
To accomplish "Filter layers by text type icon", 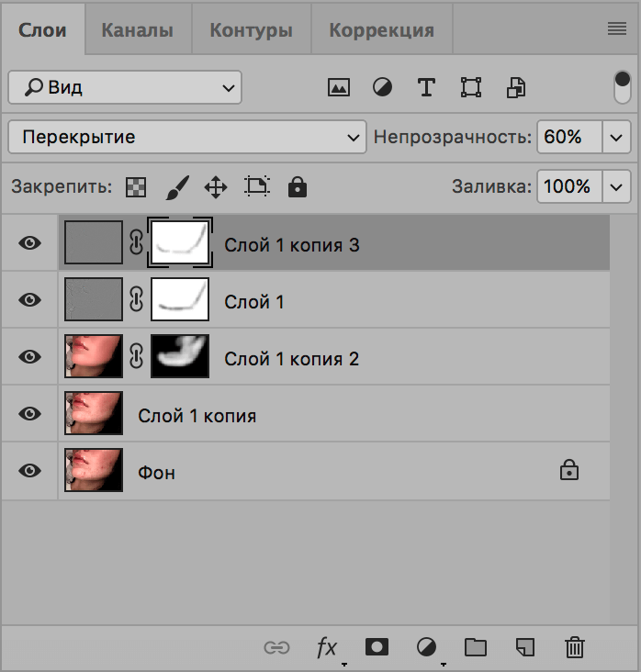I will [x=426, y=88].
